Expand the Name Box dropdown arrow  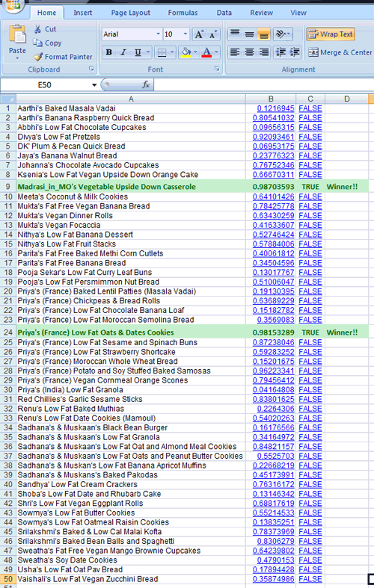point(94,84)
